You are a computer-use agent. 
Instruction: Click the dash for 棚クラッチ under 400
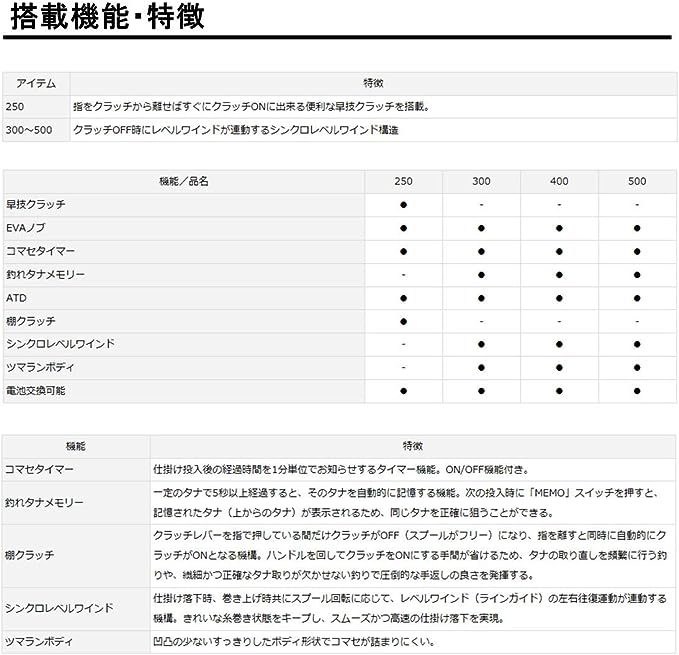click(x=559, y=322)
